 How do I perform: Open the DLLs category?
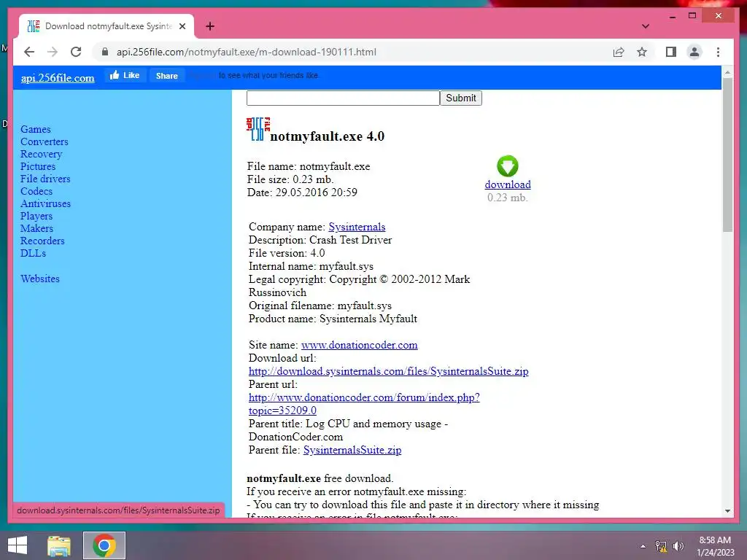tap(33, 253)
